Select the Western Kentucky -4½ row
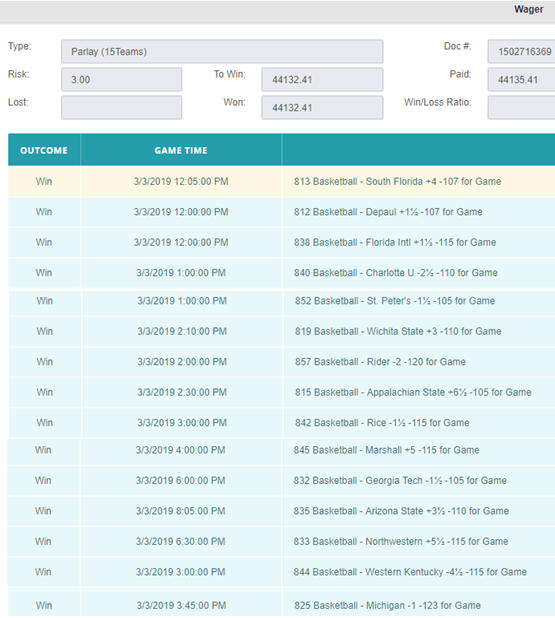Image resolution: width=555 pixels, height=618 pixels. (281, 572)
